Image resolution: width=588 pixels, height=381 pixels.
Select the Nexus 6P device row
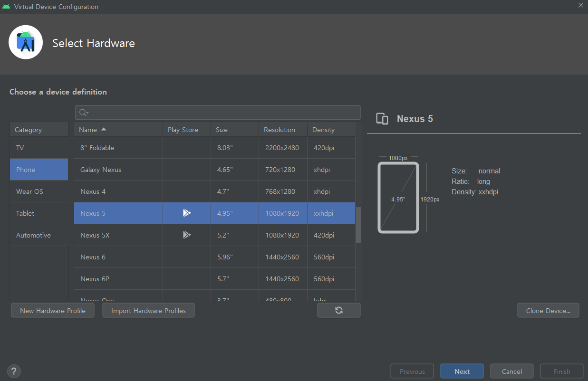click(x=215, y=279)
